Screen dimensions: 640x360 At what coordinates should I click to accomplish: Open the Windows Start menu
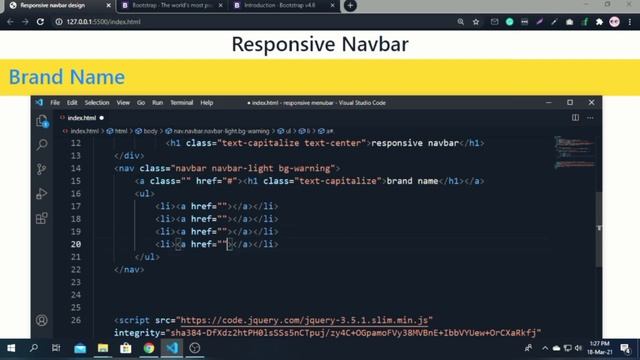(11, 348)
